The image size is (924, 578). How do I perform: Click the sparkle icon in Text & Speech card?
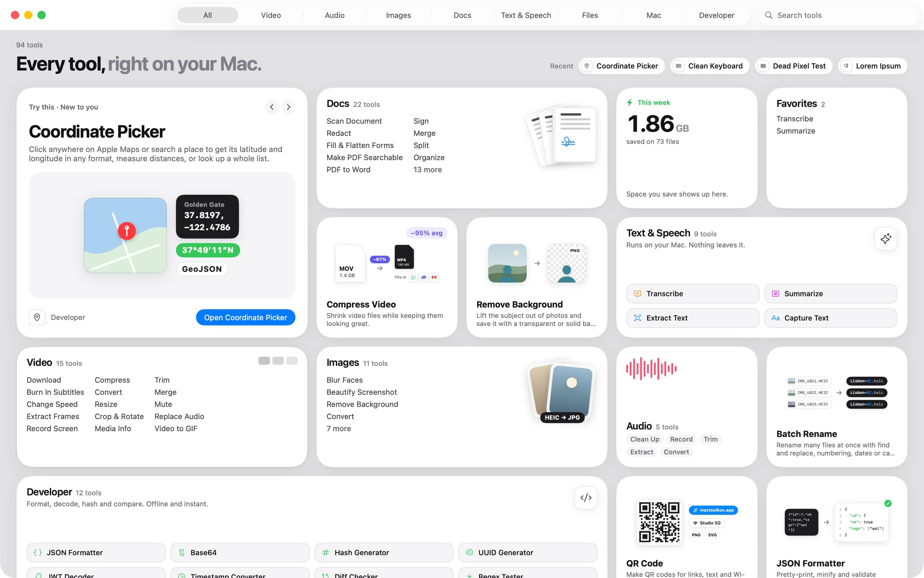tap(886, 239)
